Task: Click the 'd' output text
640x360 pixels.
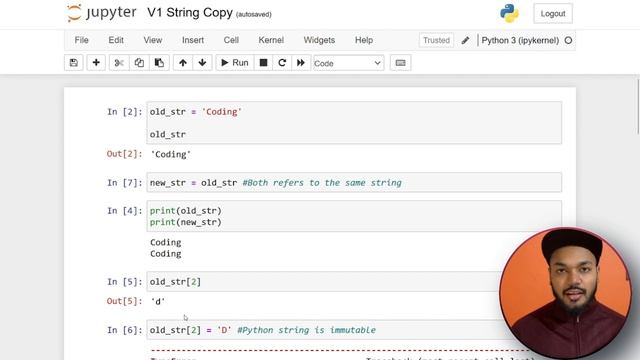Action: 158,302
